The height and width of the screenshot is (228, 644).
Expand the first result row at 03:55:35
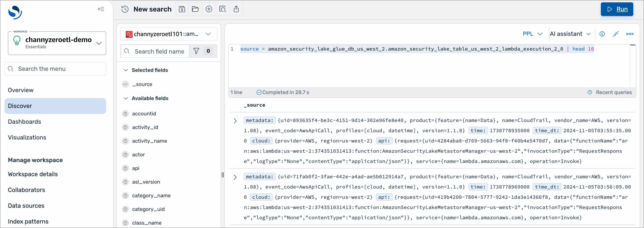coord(235,121)
